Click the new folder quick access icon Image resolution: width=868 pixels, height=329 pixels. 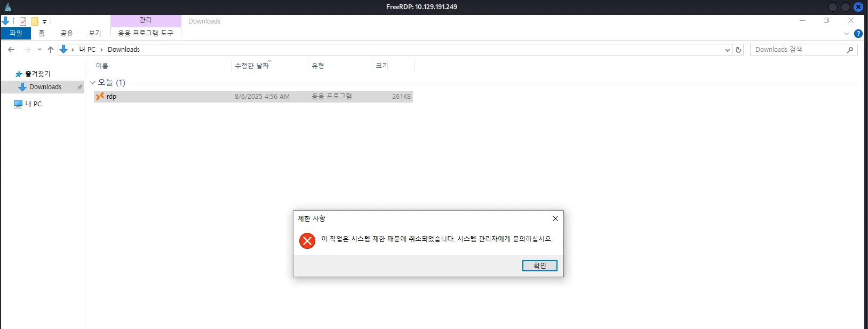tap(35, 21)
